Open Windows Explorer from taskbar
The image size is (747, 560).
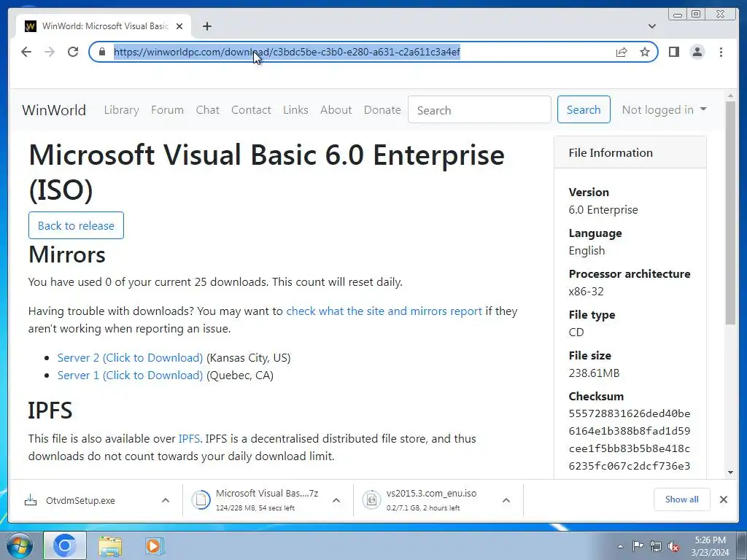point(110,546)
